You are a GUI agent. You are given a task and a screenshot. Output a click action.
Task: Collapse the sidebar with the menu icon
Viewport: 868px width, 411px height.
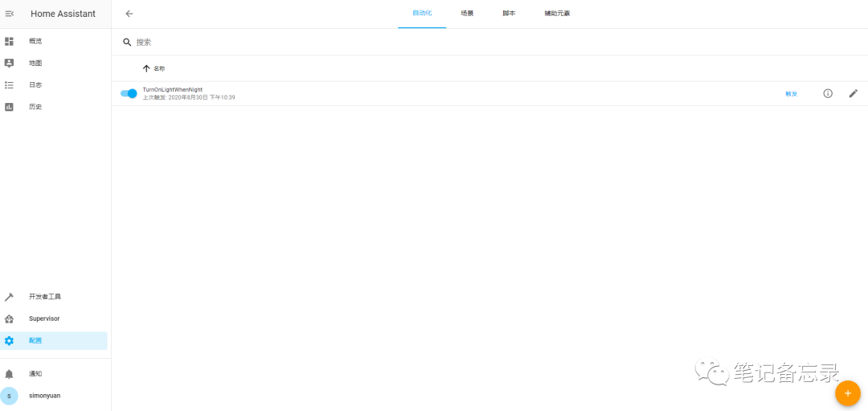point(9,14)
